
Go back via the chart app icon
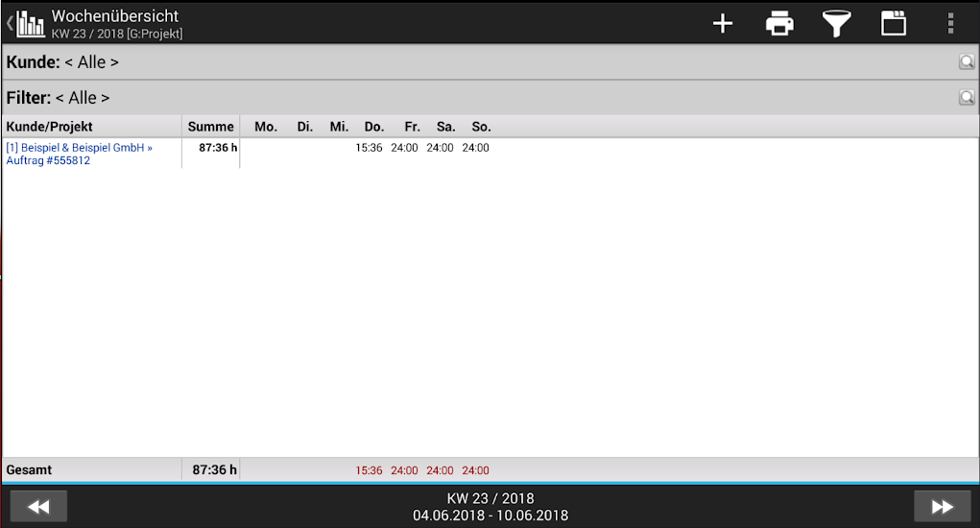29,24
